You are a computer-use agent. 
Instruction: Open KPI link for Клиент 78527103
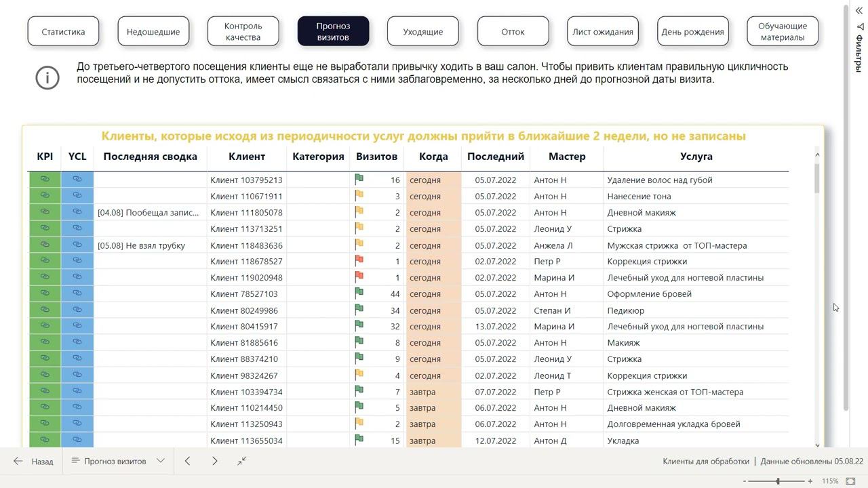45,293
